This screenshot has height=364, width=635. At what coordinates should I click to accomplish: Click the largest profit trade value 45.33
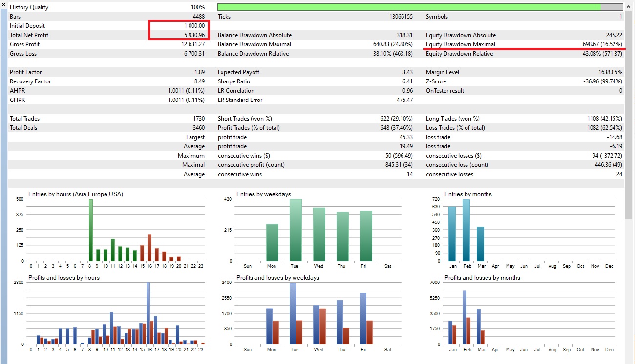(x=406, y=137)
